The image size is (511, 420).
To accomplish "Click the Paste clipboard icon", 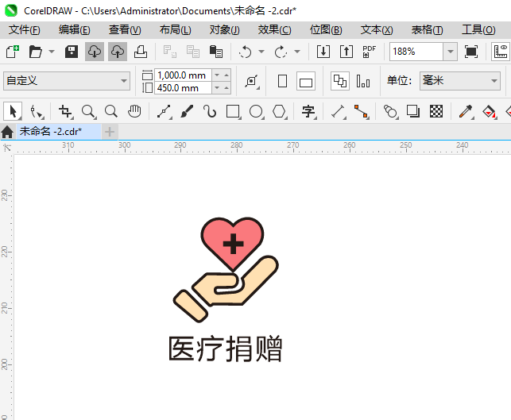I will coord(215,52).
